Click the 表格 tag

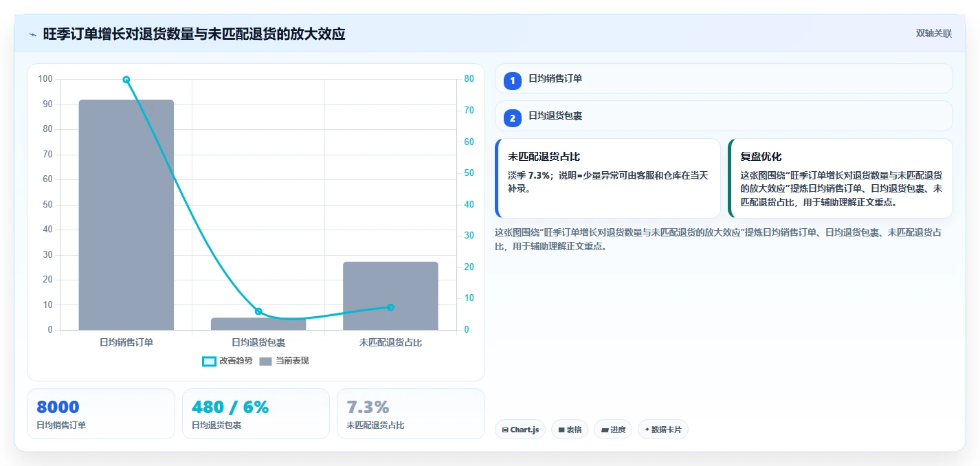(570, 430)
